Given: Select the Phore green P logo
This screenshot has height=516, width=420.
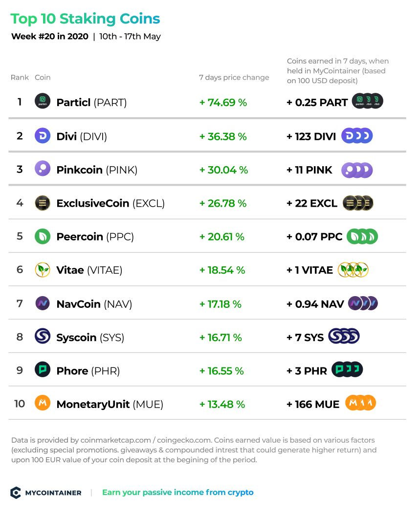Looking at the screenshot, I should [43, 369].
